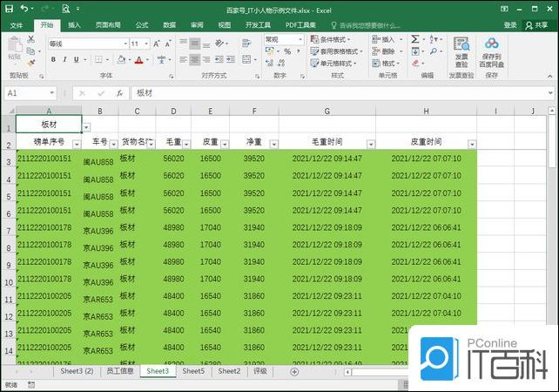Click the vertical scrollbar up arrow
The height and width of the screenshot is (392, 559).
click(551, 111)
